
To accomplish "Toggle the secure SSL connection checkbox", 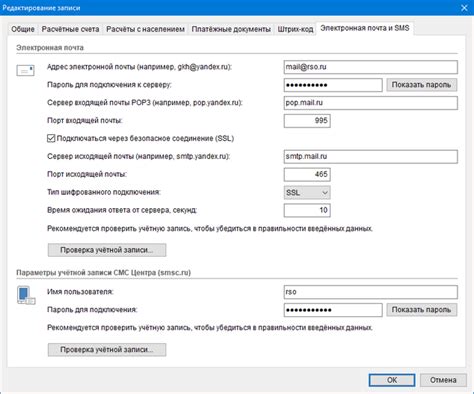I will pyautogui.click(x=51, y=138).
